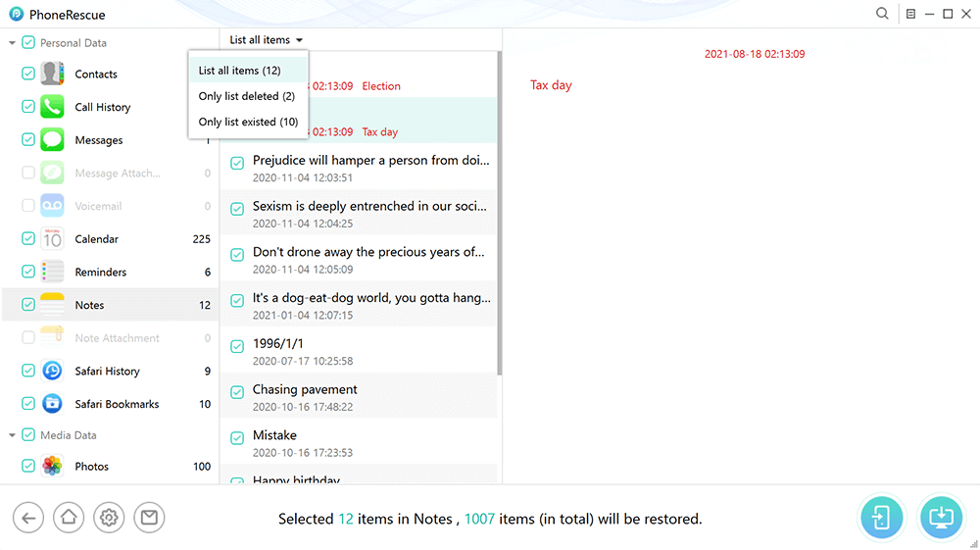980x550 pixels.
Task: Uncheck the 'Chasing pavement' note checkbox
Action: coord(237,392)
